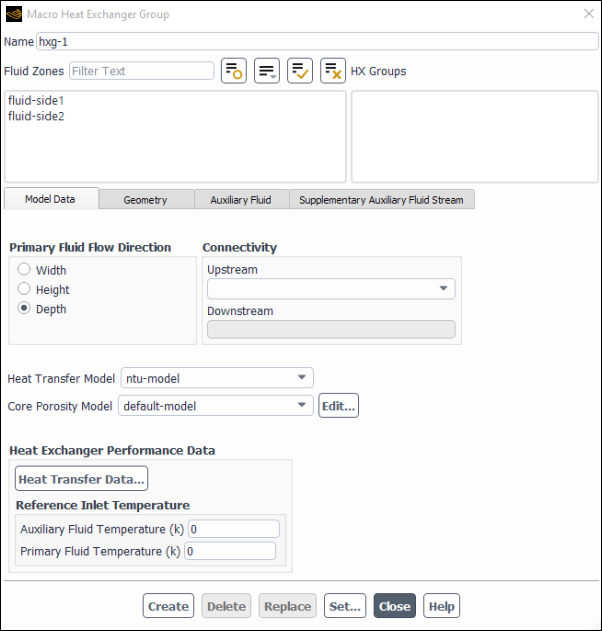This screenshot has height=631, width=602.
Task: Click the Auxiliary Fluid Temperature field
Action: (234, 529)
